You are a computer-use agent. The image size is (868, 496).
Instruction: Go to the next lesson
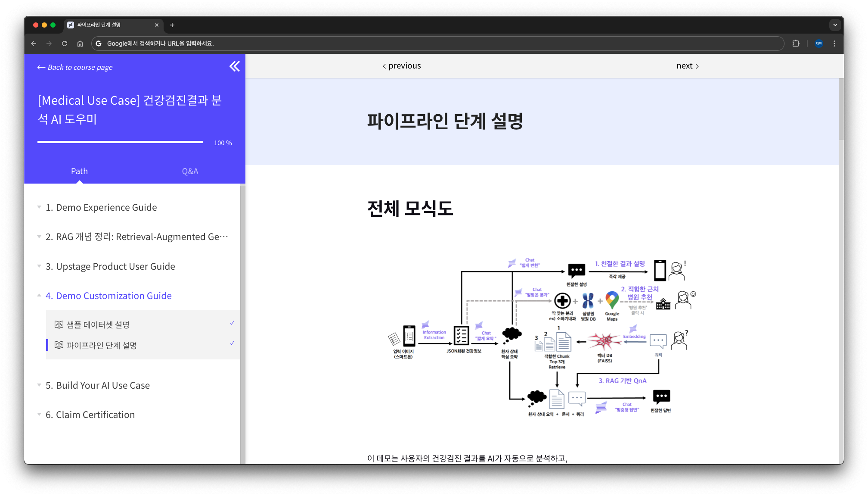point(687,66)
